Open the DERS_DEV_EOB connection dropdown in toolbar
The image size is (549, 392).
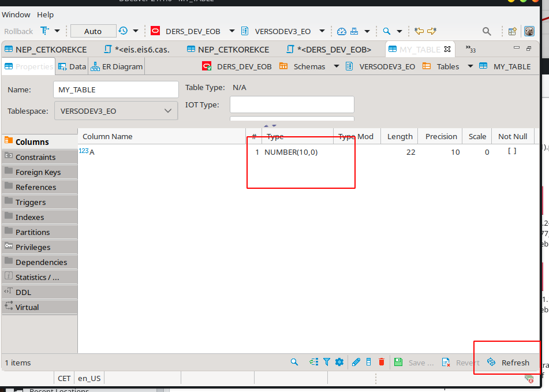point(233,31)
